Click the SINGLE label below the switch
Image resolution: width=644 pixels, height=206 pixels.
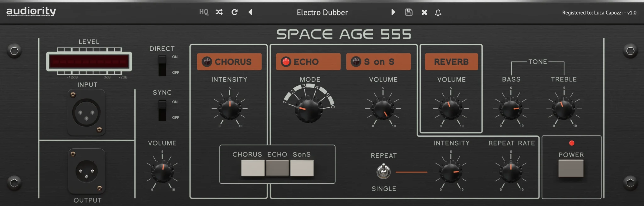click(x=384, y=189)
